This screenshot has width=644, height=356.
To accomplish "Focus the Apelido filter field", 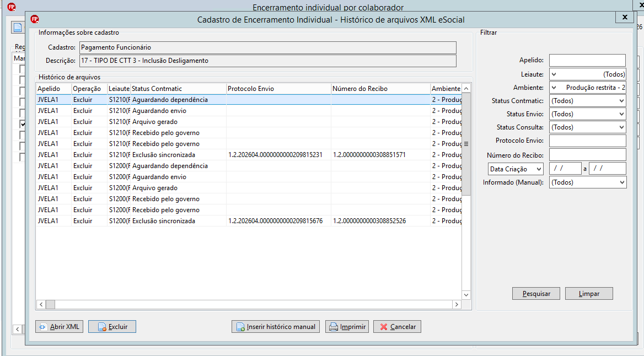I will (587, 60).
